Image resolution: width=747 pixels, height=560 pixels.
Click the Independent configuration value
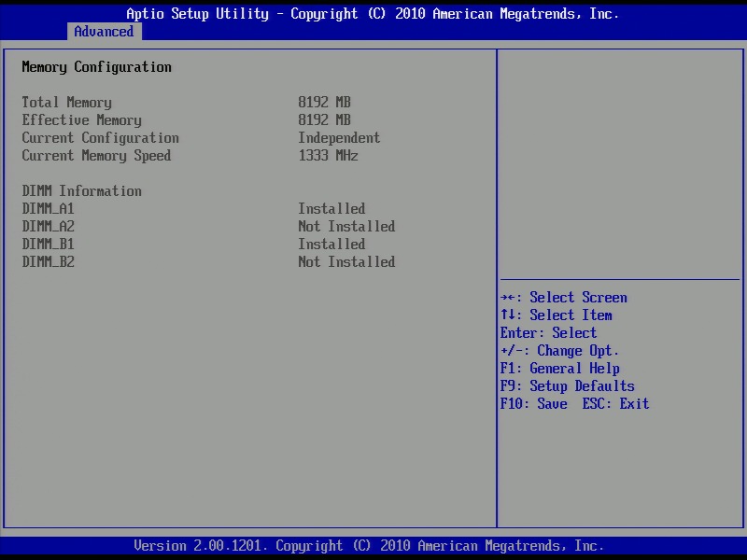point(339,138)
